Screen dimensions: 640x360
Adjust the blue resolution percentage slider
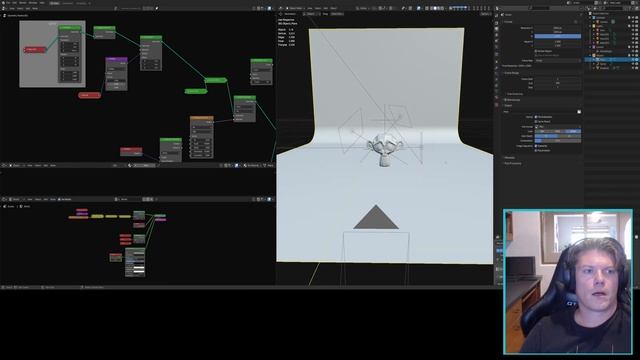coord(558,36)
